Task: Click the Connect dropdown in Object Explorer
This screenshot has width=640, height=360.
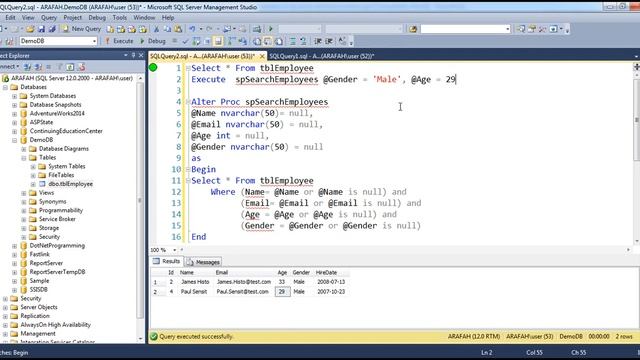Action: [9, 67]
